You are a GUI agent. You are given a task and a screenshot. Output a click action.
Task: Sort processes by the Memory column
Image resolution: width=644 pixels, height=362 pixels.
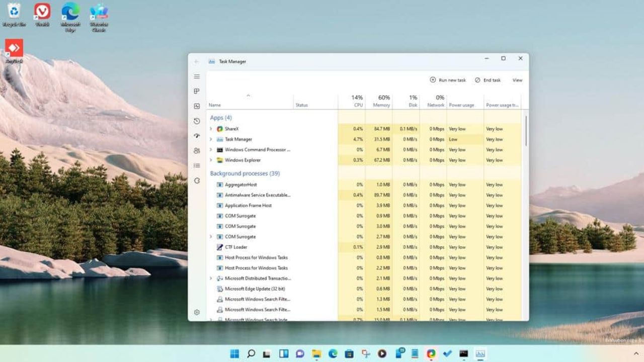pyautogui.click(x=379, y=101)
